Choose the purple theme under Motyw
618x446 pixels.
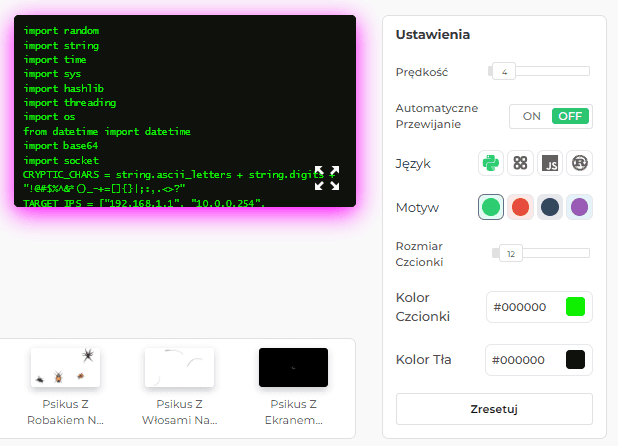(579, 207)
